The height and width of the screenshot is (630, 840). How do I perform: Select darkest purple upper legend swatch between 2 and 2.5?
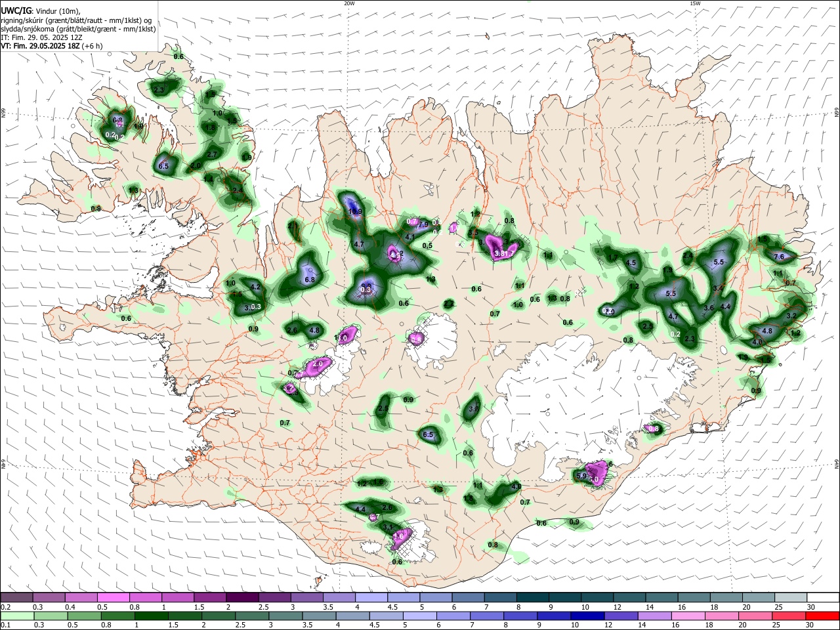tap(242, 597)
